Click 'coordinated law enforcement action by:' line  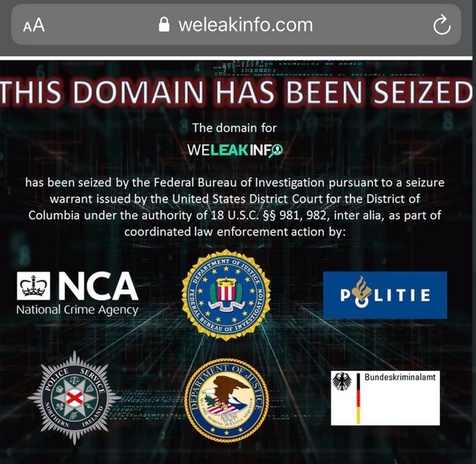pyautogui.click(x=235, y=232)
